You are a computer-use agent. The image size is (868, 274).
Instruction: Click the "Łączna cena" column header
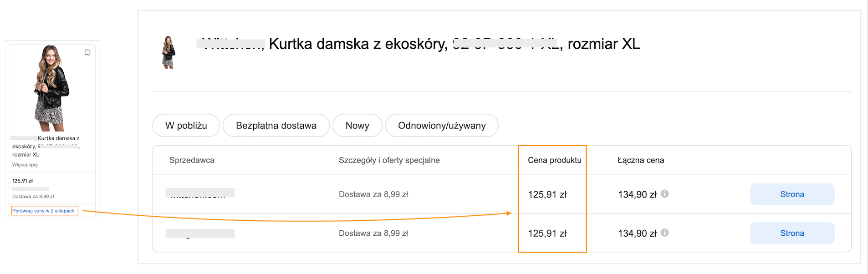640,160
